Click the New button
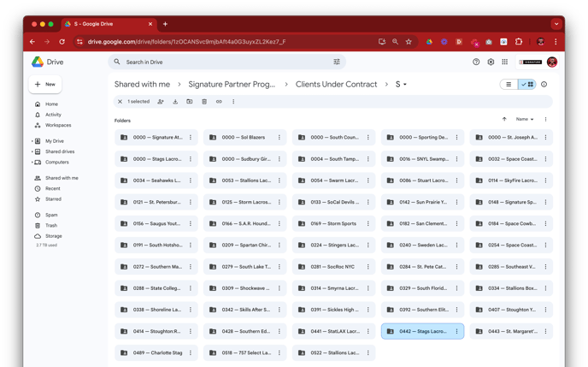 pyautogui.click(x=45, y=84)
